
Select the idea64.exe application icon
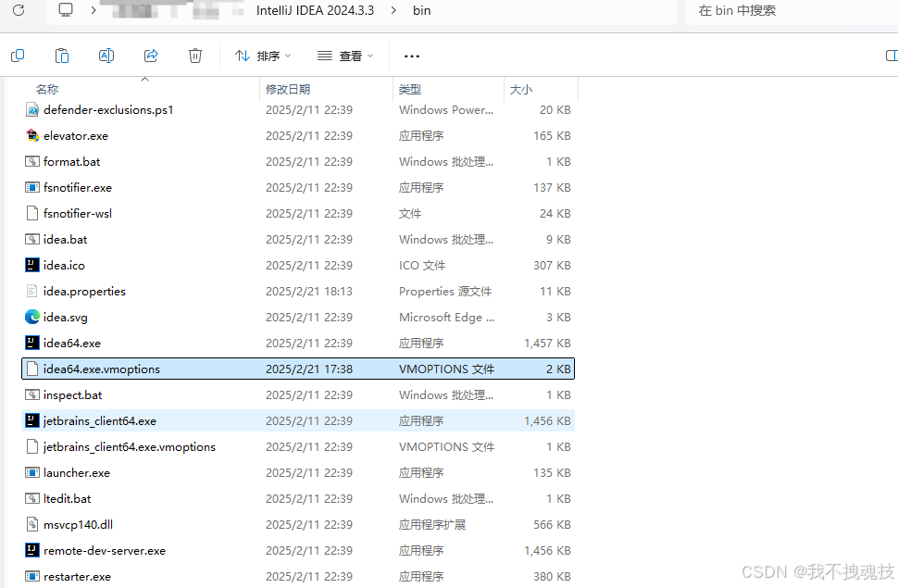[x=32, y=343]
